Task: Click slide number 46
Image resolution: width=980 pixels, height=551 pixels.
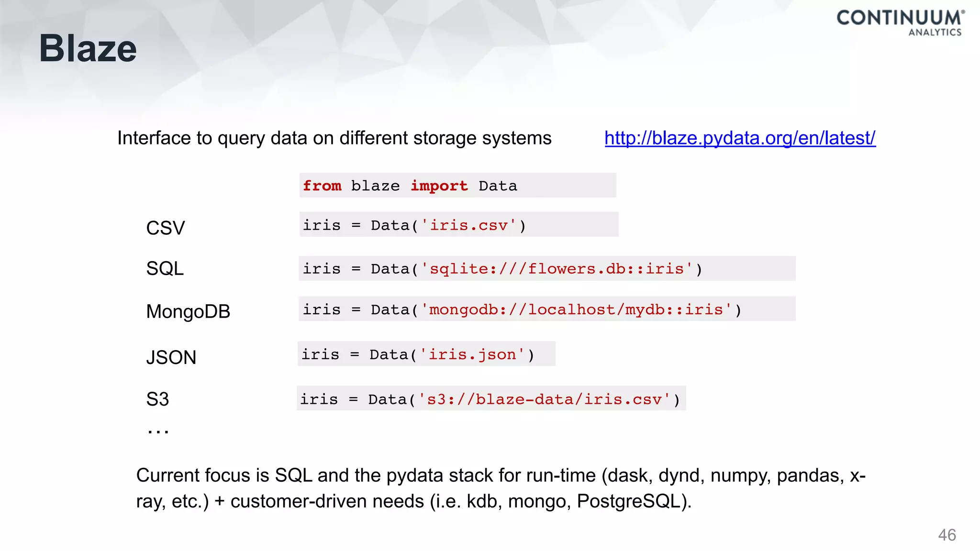Action: tap(947, 535)
